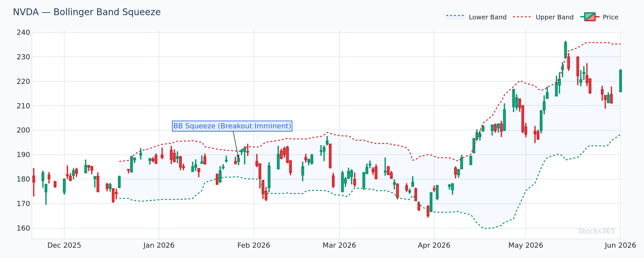This screenshot has height=258, width=644.
Task: Click the tallest green candle peaking near 236
Action: pos(565,50)
